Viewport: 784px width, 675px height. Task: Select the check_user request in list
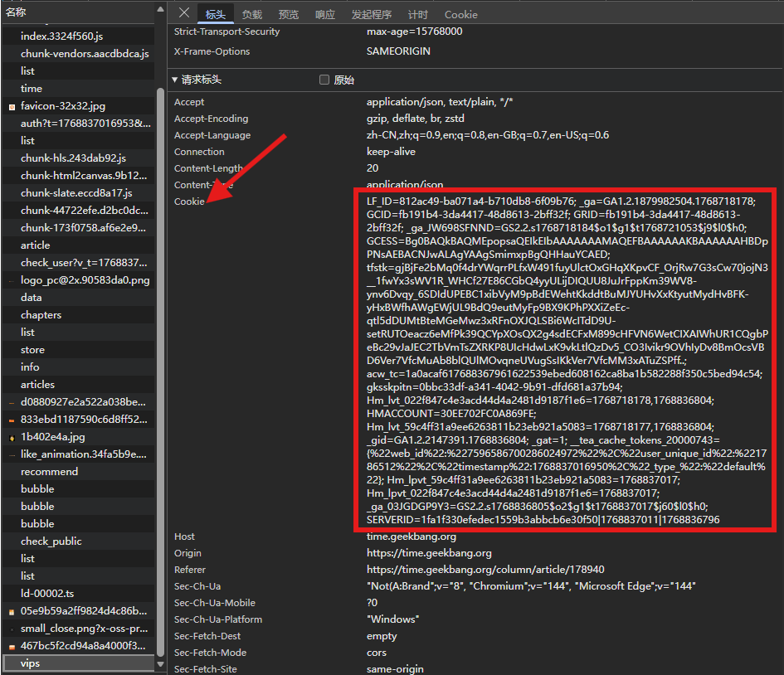click(x=83, y=263)
